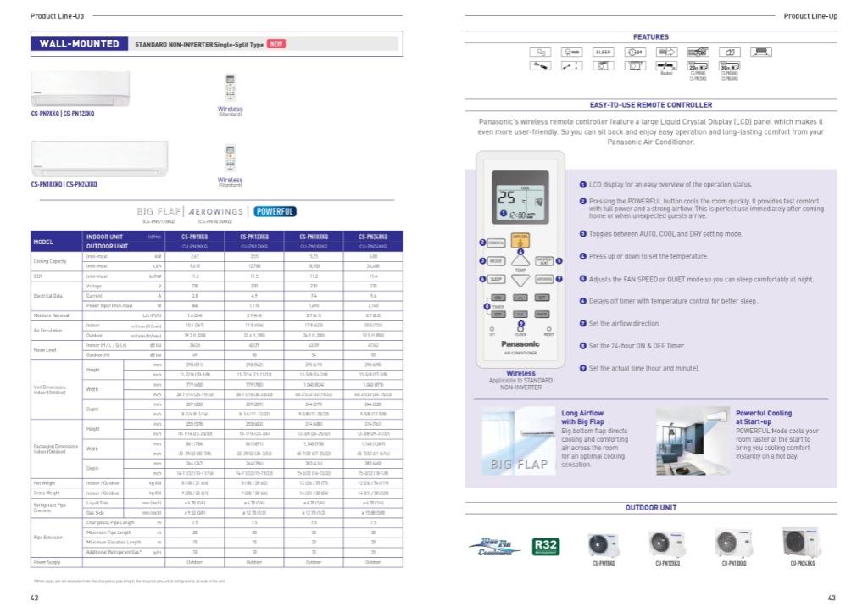Click the R32 refrigerant green logo
868x613 pixels.
(x=544, y=549)
